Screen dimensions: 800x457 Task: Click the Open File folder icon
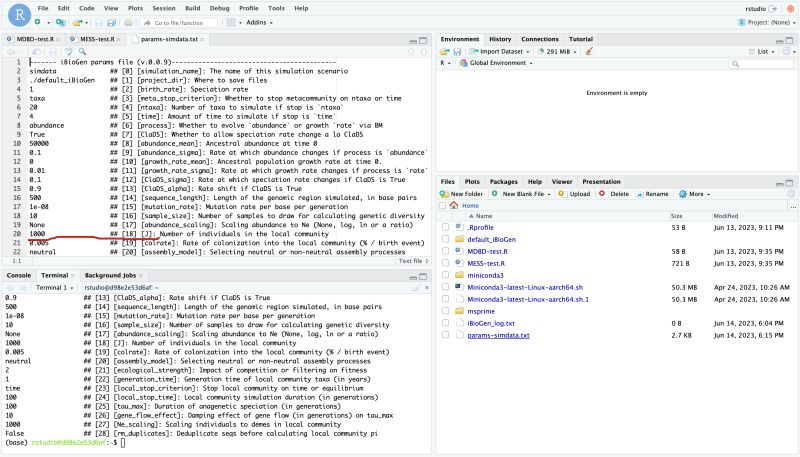click(x=78, y=22)
